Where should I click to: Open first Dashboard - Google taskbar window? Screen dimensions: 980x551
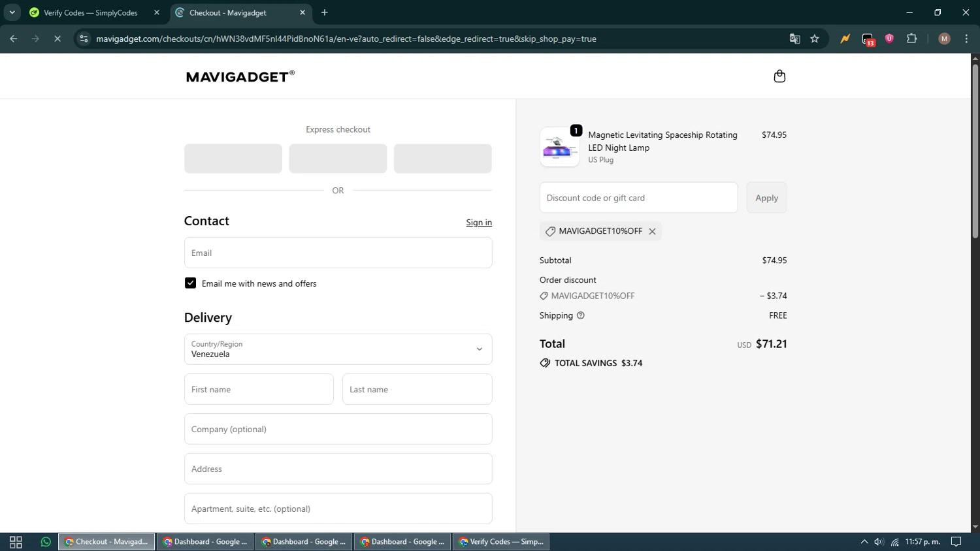pyautogui.click(x=205, y=542)
